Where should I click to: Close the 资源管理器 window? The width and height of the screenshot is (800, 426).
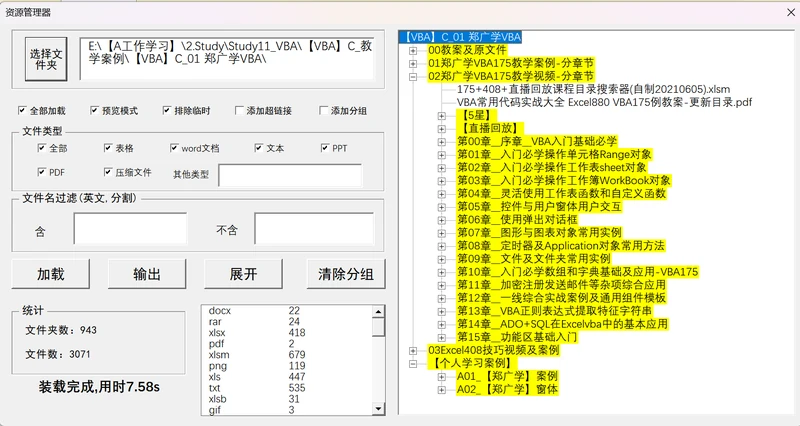pos(791,12)
